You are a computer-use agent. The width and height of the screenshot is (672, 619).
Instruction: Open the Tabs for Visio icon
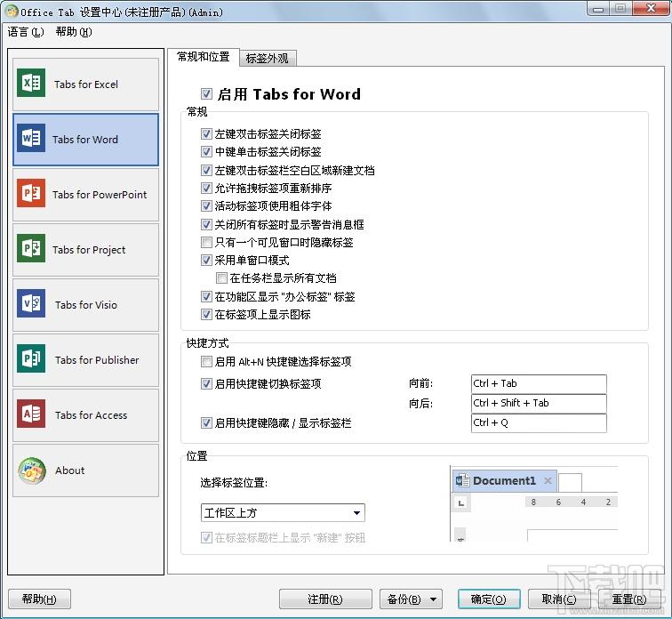(31, 303)
